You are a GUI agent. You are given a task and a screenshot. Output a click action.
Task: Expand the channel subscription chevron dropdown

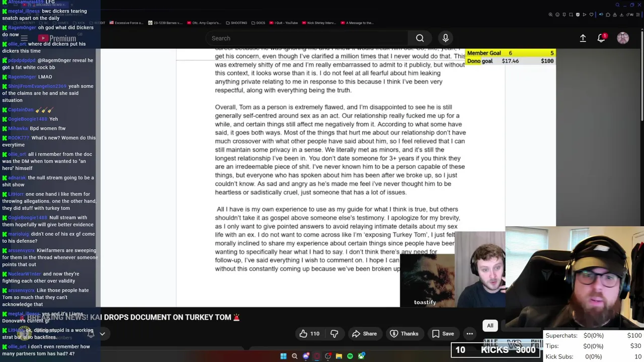(x=102, y=333)
